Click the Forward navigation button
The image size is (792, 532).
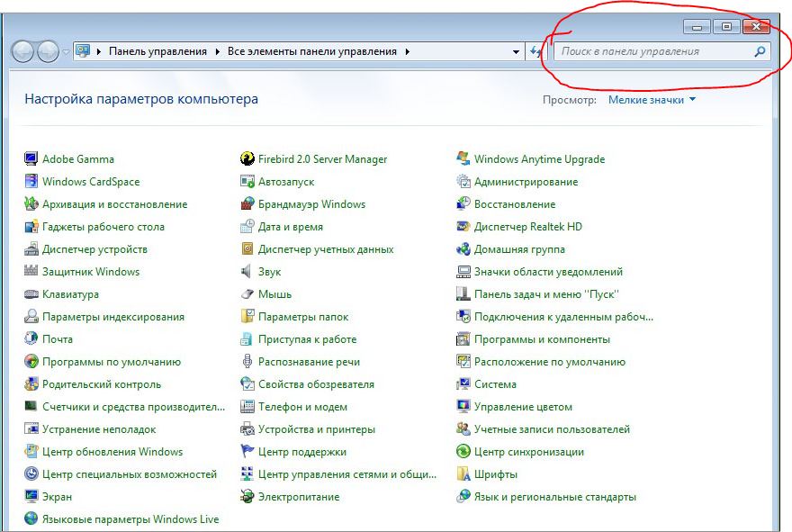pos(48,51)
